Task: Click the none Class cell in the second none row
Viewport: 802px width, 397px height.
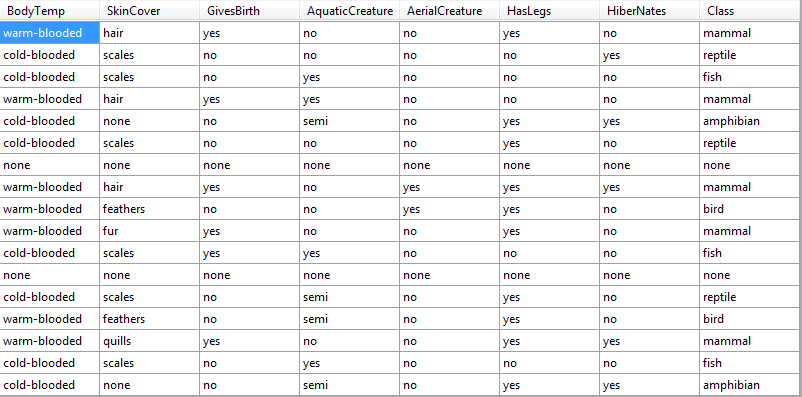Action: pyautogui.click(x=750, y=275)
